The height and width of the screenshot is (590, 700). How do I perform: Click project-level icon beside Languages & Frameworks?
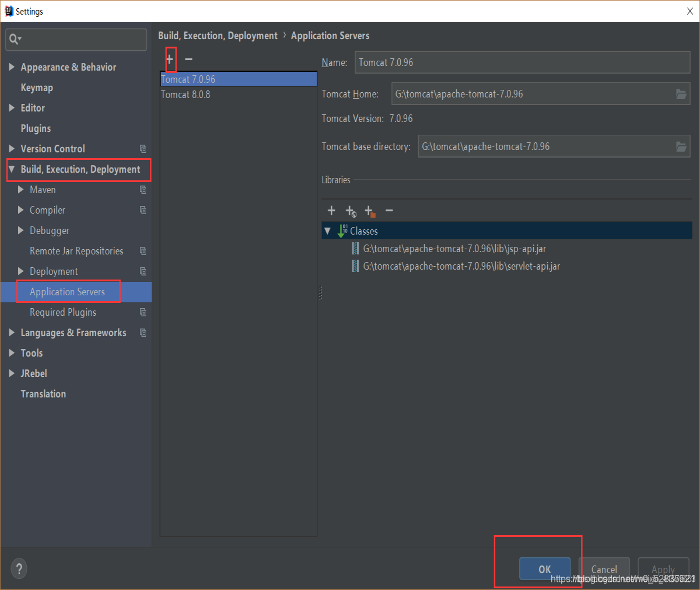[143, 333]
